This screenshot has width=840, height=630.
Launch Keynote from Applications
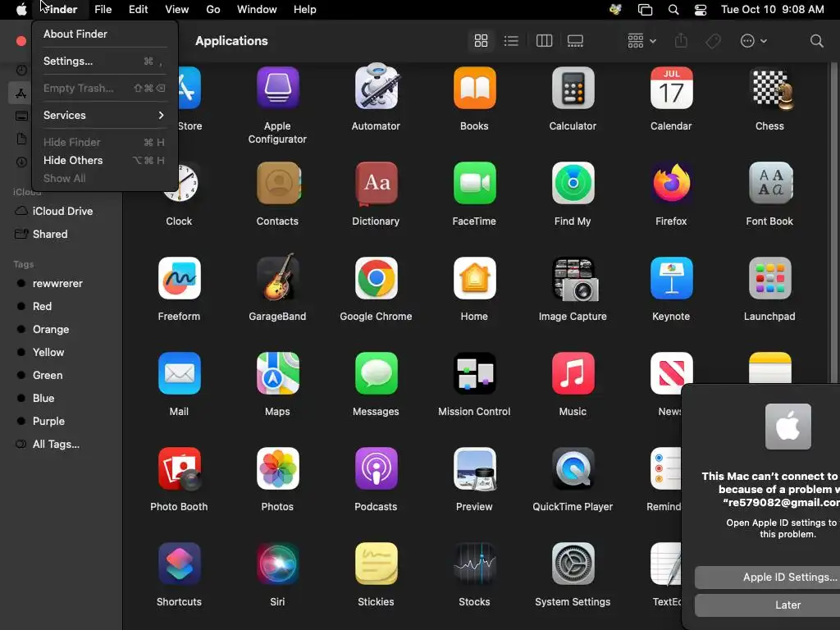click(x=671, y=279)
